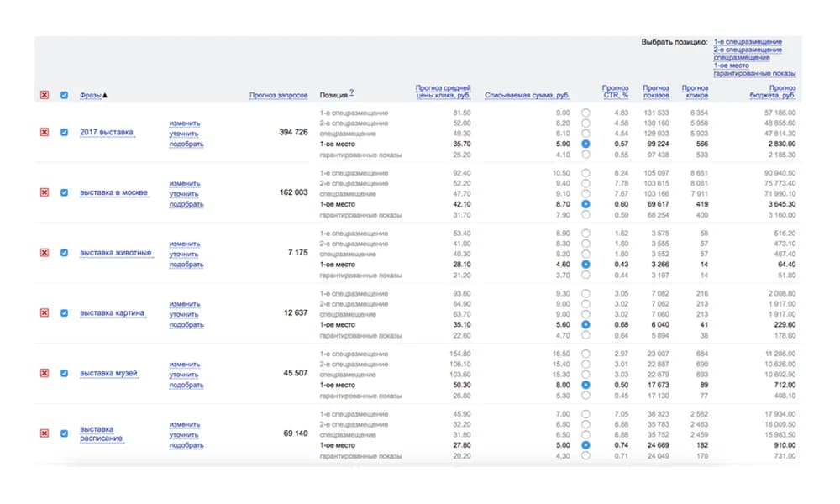Select 1-е спецразмещение radio for 'выставка музей'

point(586,354)
